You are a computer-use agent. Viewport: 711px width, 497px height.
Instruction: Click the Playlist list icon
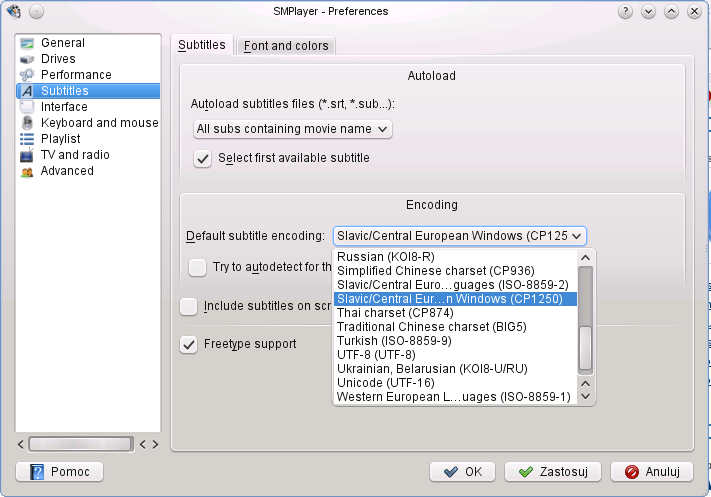[x=27, y=139]
